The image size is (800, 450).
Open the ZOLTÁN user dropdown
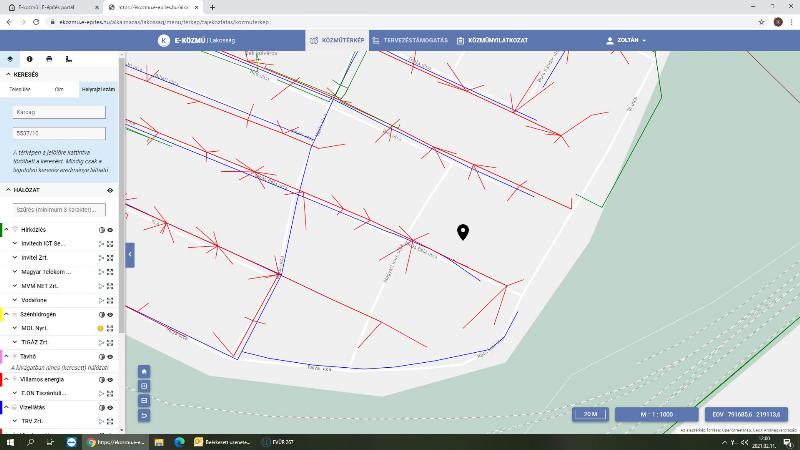(x=626, y=40)
